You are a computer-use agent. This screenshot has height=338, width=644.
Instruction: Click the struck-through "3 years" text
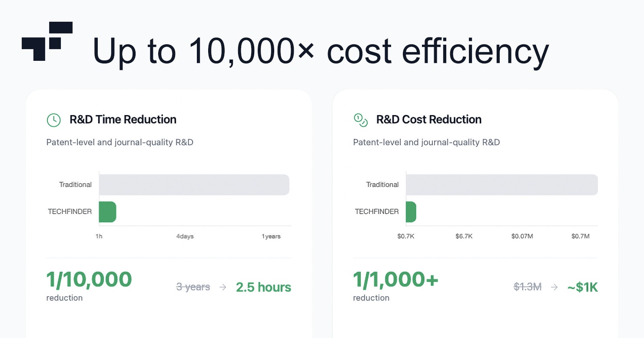tap(193, 287)
